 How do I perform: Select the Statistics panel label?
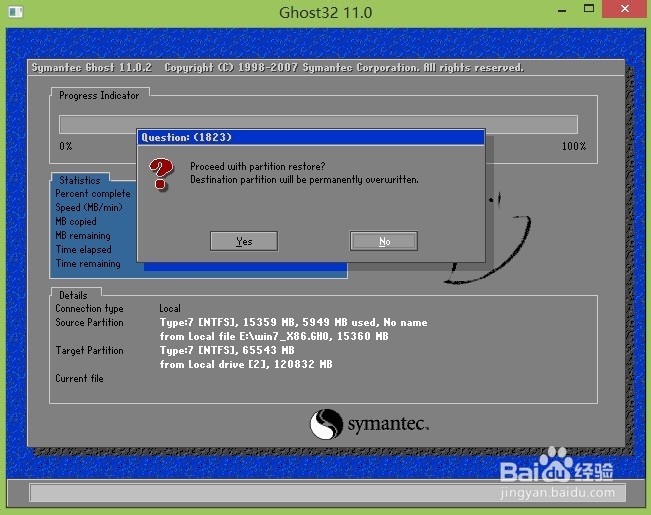[80, 180]
